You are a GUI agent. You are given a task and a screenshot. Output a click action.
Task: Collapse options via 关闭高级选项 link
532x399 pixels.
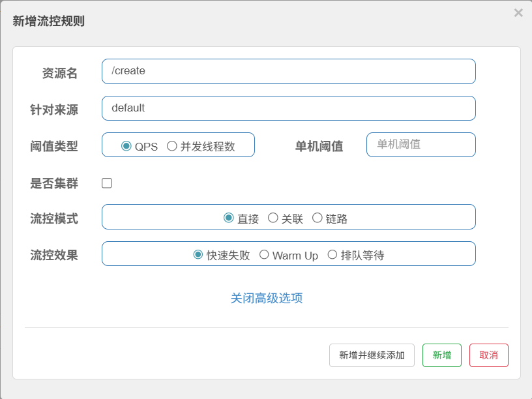266,298
